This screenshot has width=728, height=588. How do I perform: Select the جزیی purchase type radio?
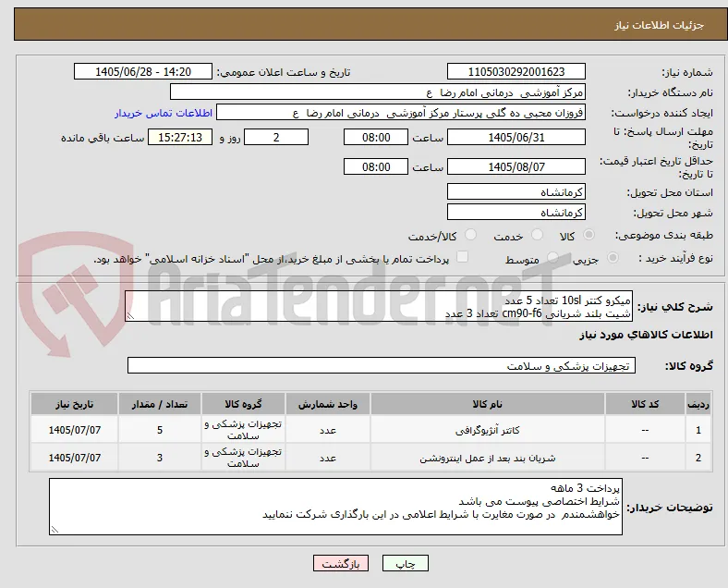[613, 257]
